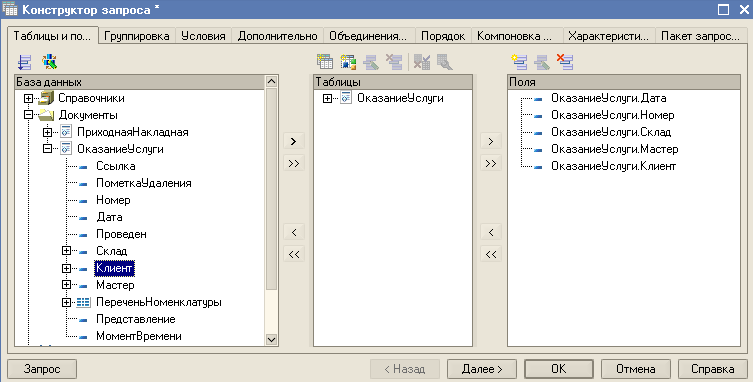Select ОказаниеУслуги.Мастер in Поля list

(614, 149)
